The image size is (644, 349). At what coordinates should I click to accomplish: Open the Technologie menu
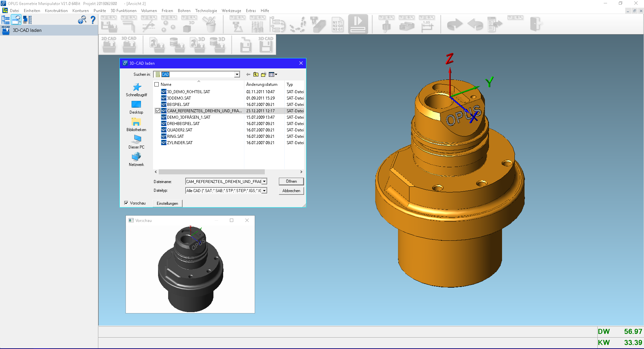tap(206, 11)
